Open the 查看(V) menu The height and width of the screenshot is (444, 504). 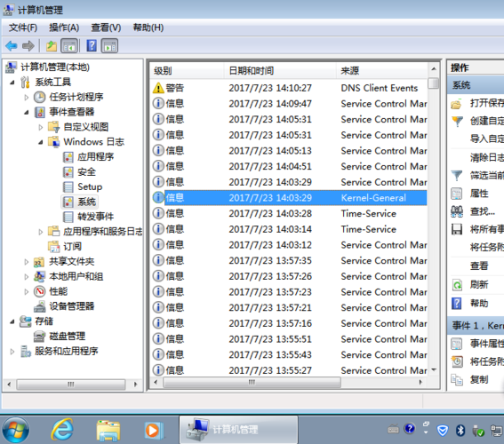tap(106, 28)
